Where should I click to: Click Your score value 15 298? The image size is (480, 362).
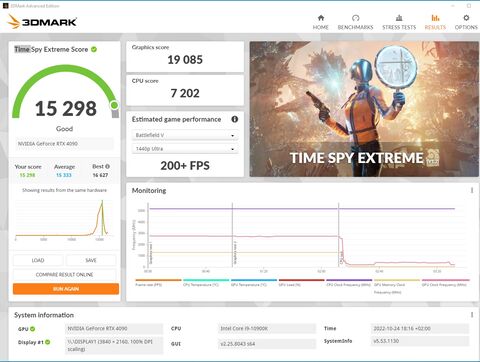click(27, 175)
